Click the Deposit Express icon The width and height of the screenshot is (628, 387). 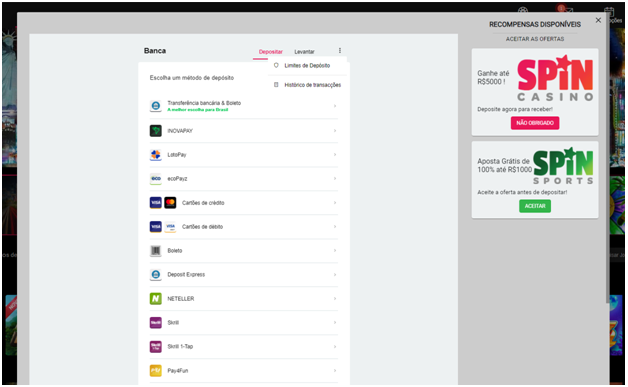156,274
